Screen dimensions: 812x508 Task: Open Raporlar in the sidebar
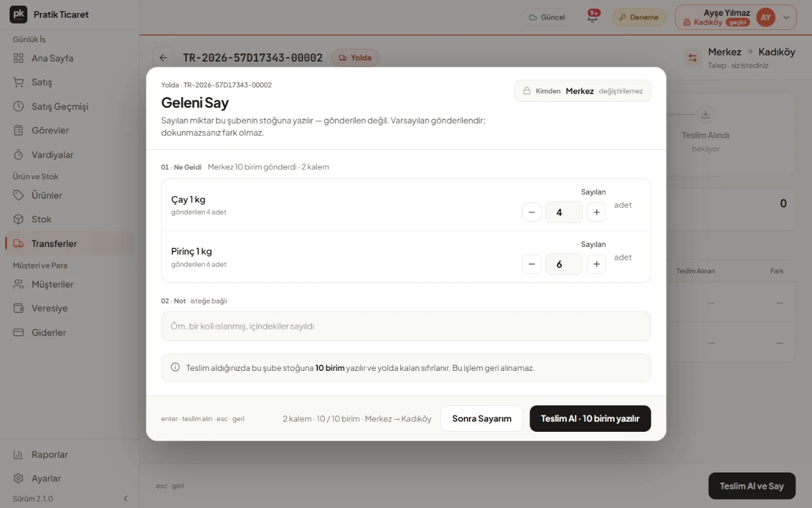click(x=69, y=454)
